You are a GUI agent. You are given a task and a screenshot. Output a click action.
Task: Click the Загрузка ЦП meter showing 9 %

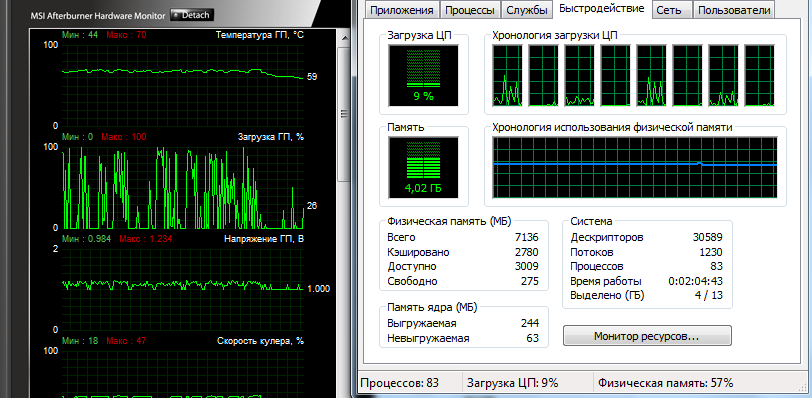point(423,75)
